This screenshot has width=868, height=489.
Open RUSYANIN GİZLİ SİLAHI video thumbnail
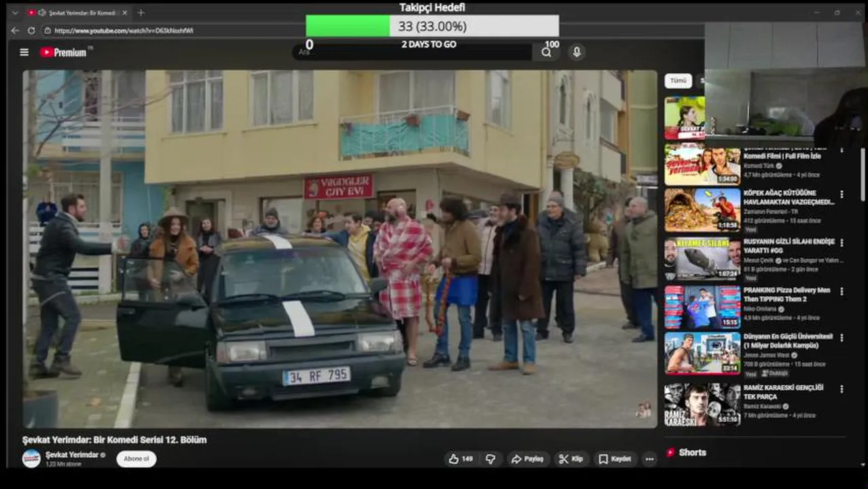[702, 259]
